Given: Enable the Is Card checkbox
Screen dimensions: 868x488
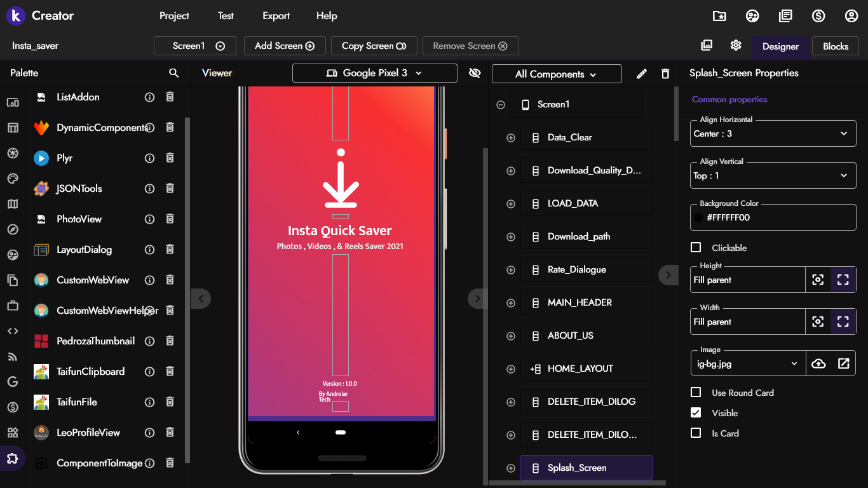Looking at the screenshot, I should coord(696,433).
